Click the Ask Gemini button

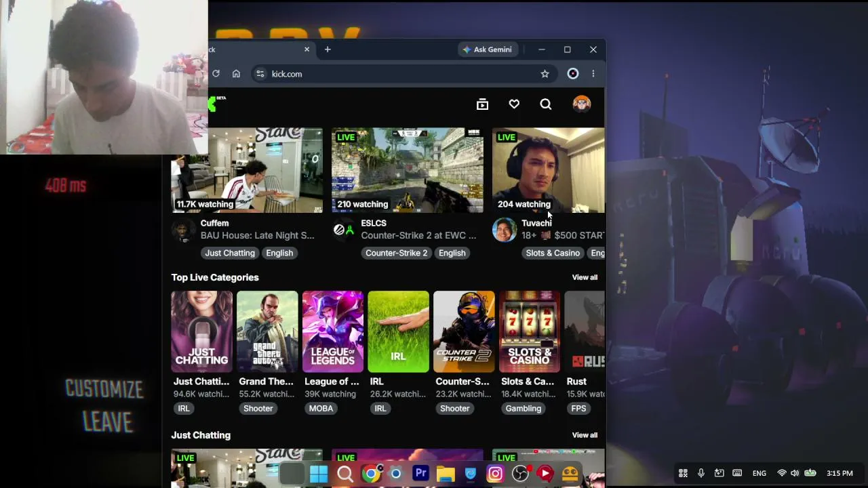pyautogui.click(x=487, y=49)
